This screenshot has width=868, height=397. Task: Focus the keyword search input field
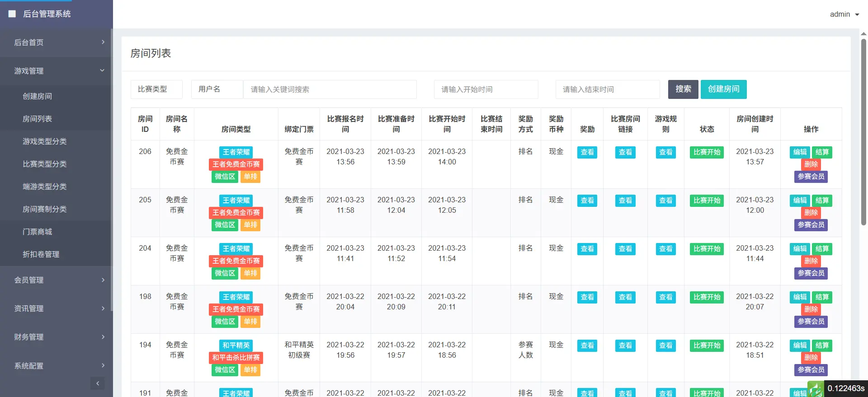[x=330, y=89]
